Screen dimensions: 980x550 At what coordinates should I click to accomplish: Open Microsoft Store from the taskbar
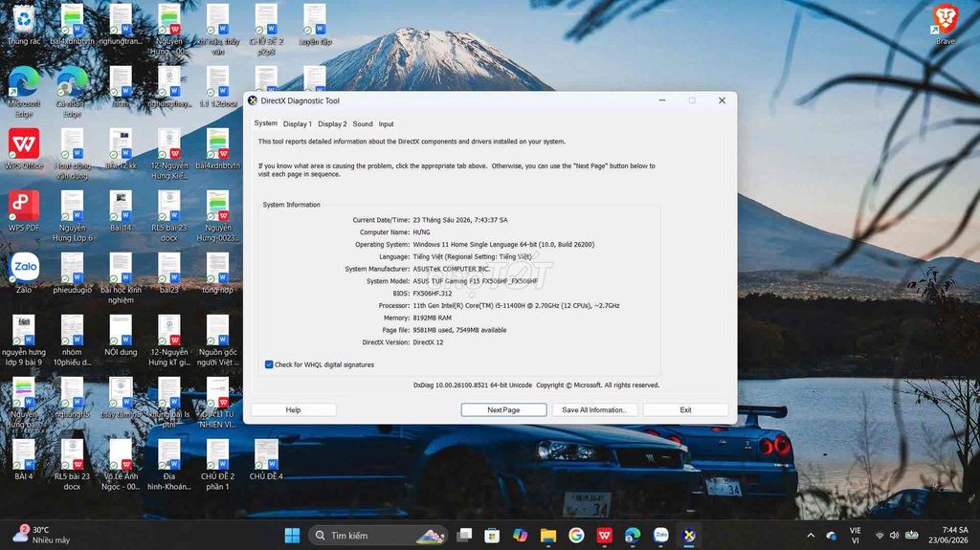point(492,536)
